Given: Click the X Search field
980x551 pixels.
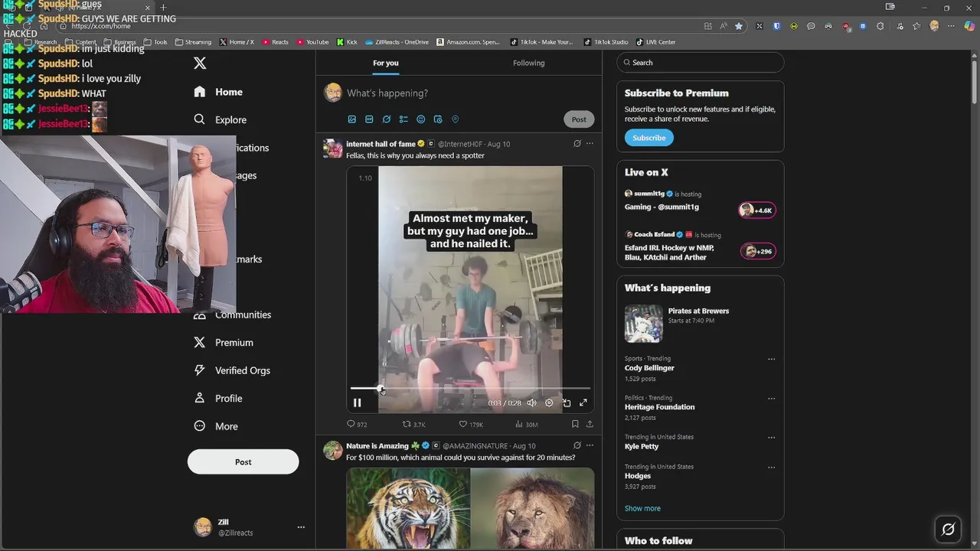Looking at the screenshot, I should tap(701, 63).
